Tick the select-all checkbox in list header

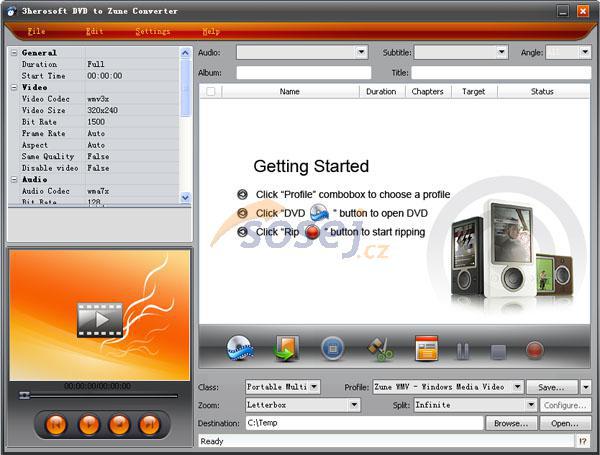pyautogui.click(x=211, y=91)
